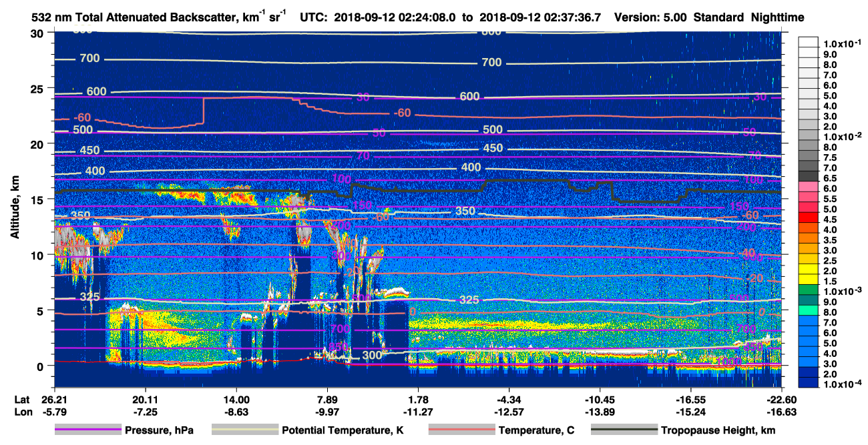Click the 'UTC:' label in the title

[x=313, y=17]
